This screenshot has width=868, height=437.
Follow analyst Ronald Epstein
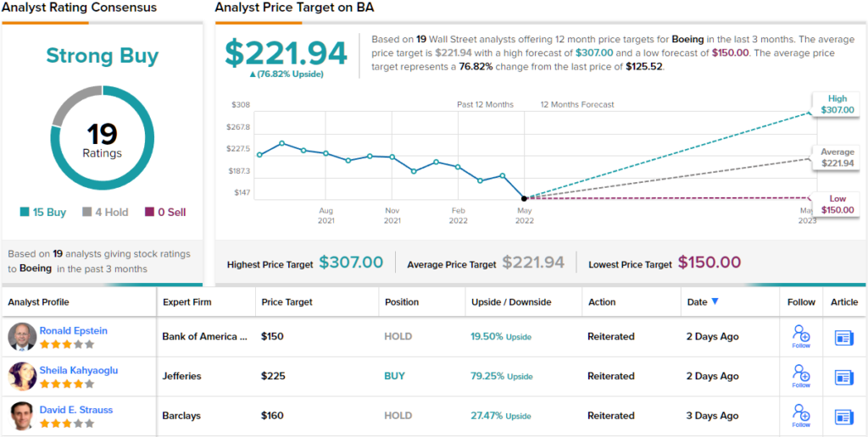[x=800, y=336]
